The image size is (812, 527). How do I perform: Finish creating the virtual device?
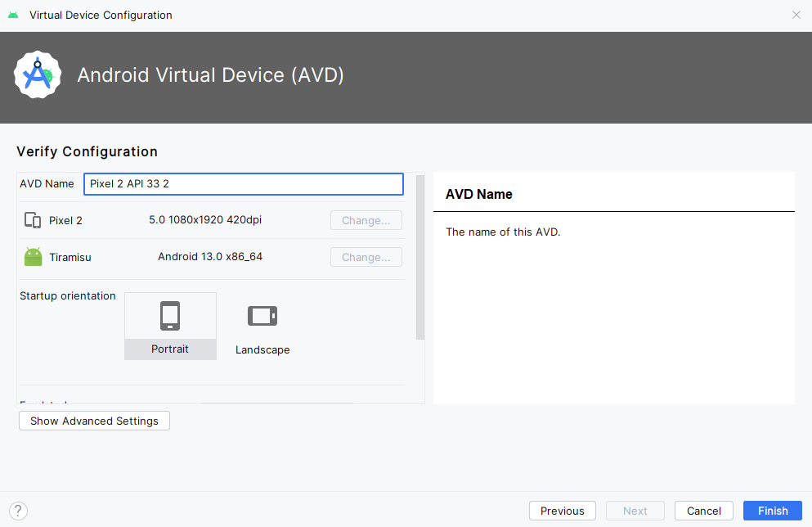pos(773,511)
